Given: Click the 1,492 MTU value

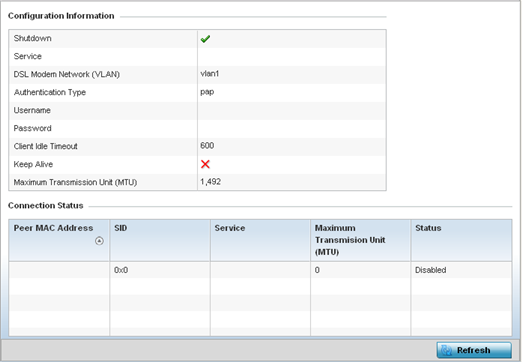Looking at the screenshot, I should pyautogui.click(x=210, y=182).
